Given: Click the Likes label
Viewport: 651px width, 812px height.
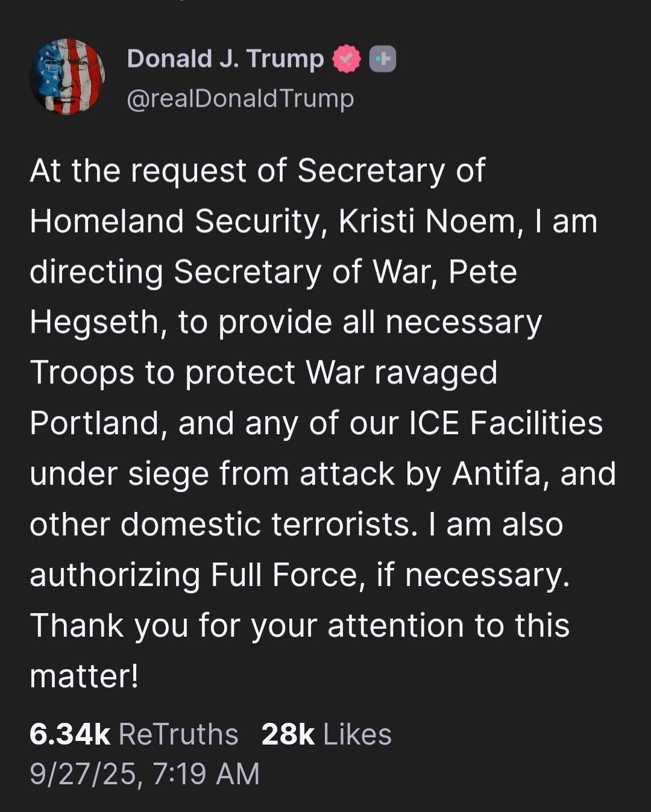Looking at the screenshot, I should point(357,734).
